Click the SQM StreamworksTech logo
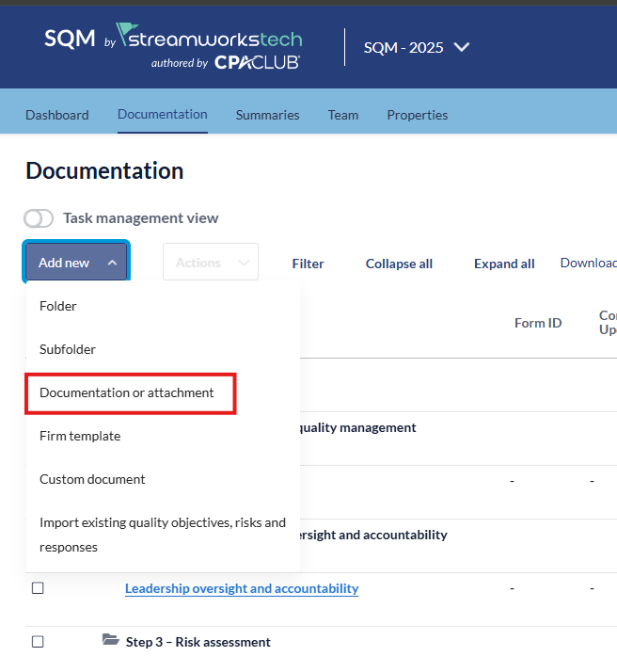 pos(173,47)
